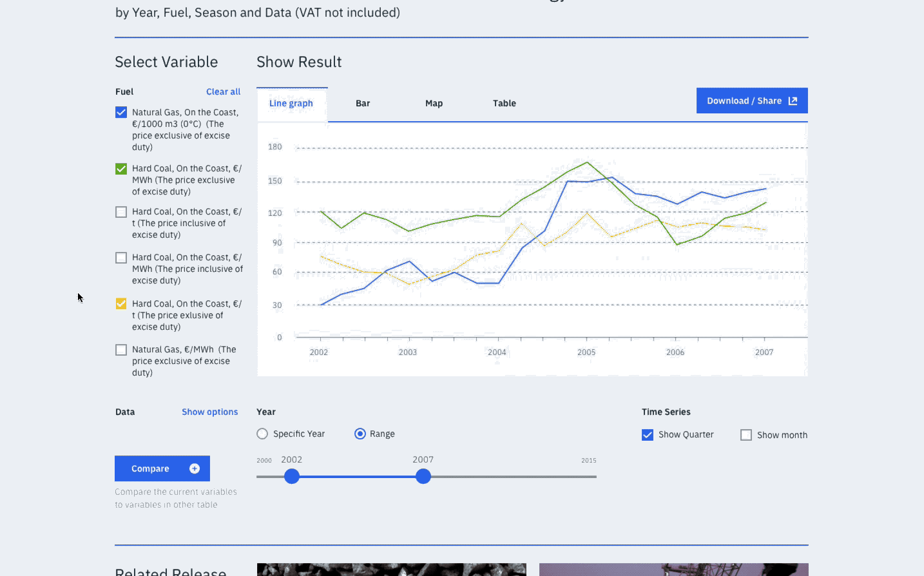924x576 pixels.
Task: Enable Hard Coal €/t inclusive of excise duty
Action: click(121, 212)
